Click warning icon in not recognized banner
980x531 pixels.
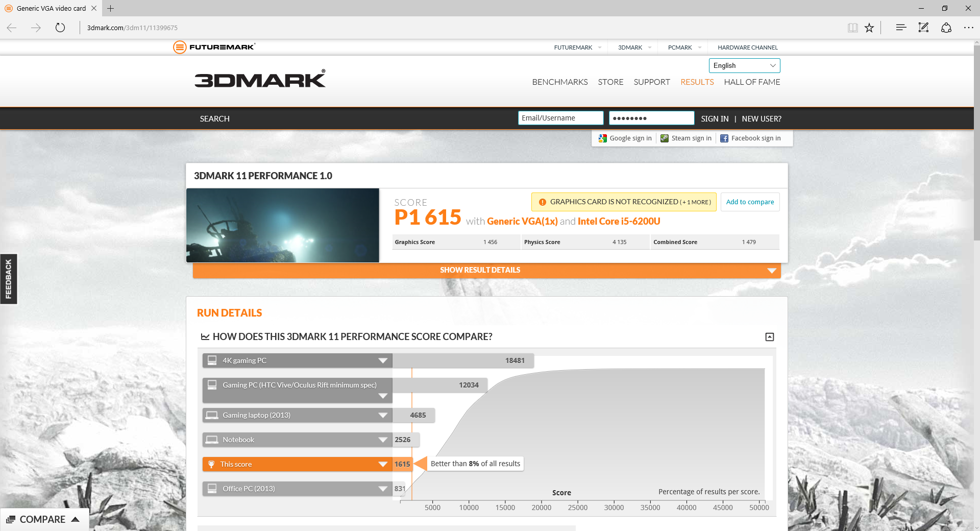tap(543, 202)
